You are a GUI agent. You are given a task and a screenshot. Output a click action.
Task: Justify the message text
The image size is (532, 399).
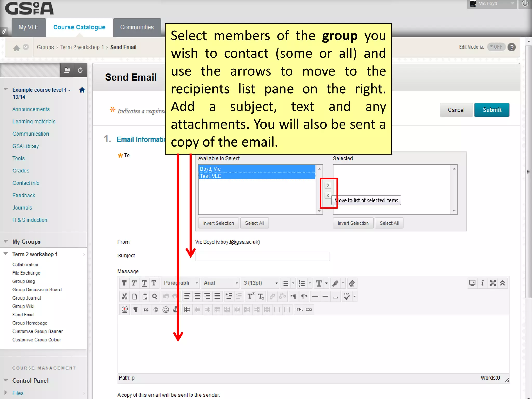click(x=217, y=296)
